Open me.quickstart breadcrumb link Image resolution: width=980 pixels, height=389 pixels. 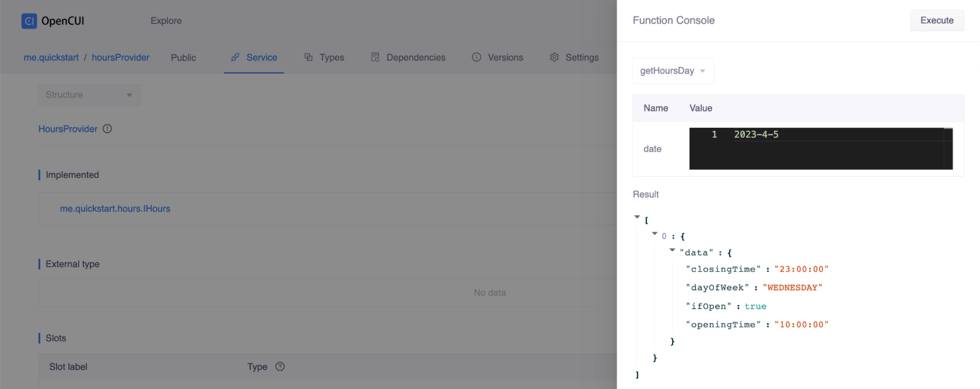pos(51,57)
